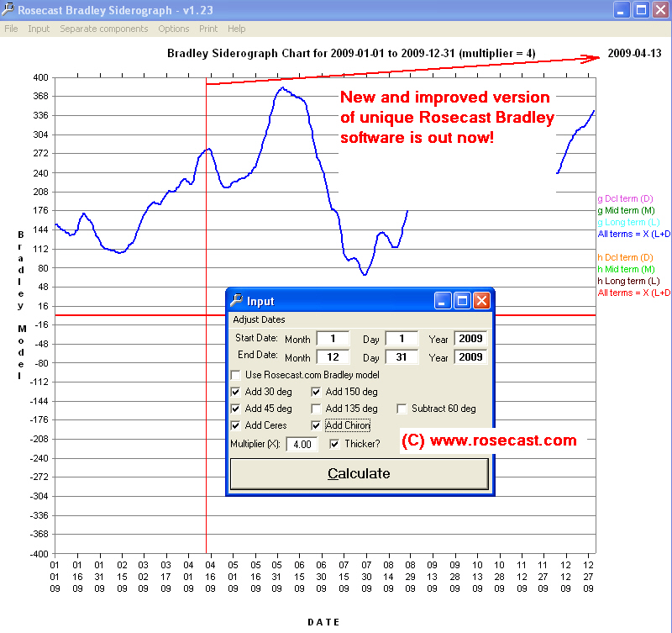Close the Rosecast Bradley Siderograph main window
This screenshot has height=633, width=672.
(660, 10)
